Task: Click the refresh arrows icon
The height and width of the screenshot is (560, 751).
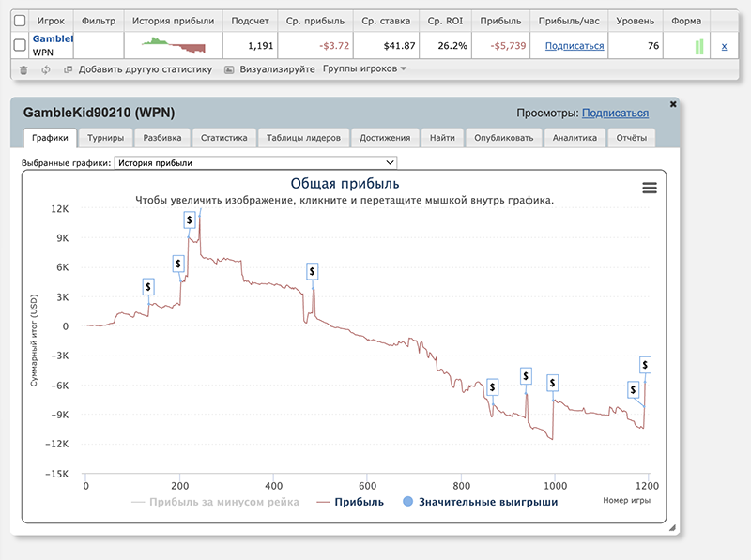Action: [45, 69]
